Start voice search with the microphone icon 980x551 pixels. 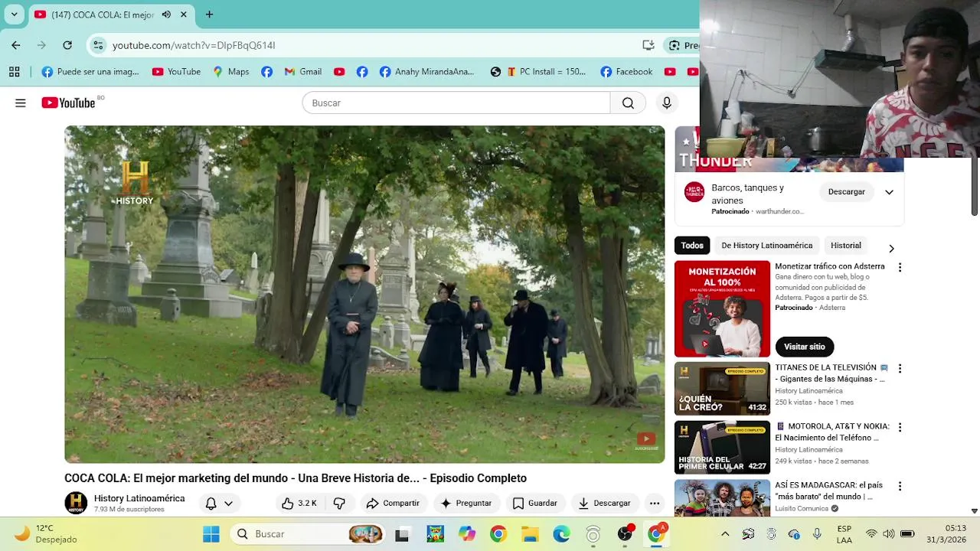667,103
